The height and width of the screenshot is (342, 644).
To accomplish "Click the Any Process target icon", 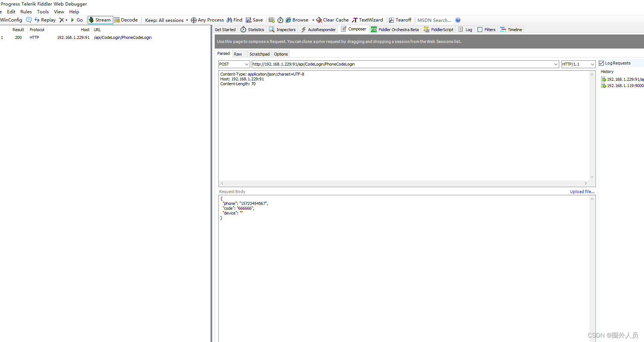I will pyautogui.click(x=194, y=20).
